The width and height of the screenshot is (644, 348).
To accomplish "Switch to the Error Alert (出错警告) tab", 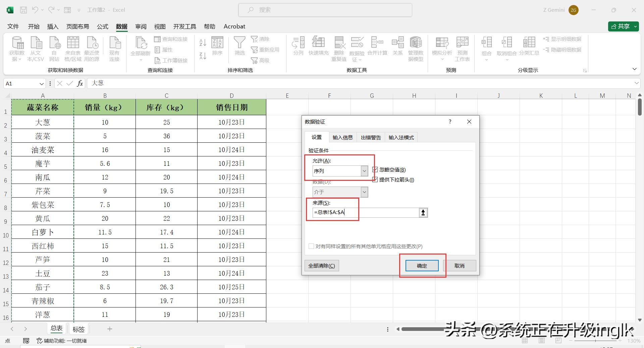I will click(x=371, y=137).
